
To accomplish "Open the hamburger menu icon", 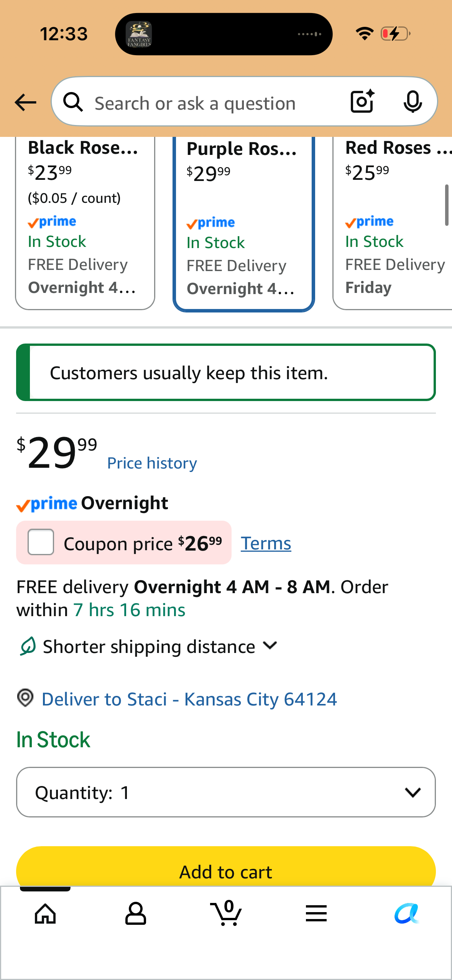I will tap(316, 913).
